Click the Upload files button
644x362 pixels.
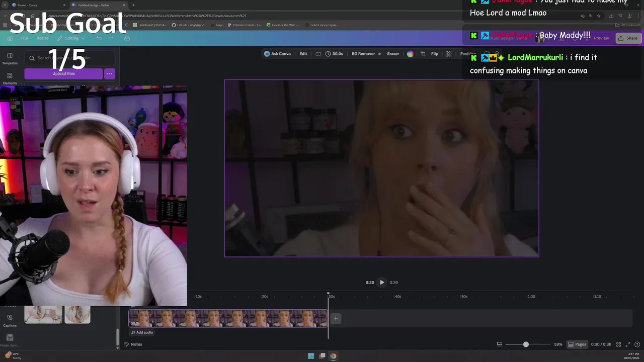pyautogui.click(x=63, y=73)
